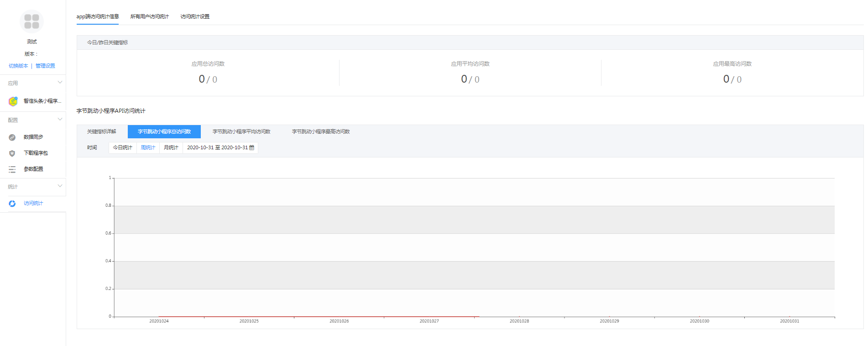868x346 pixels.
Task: Select 字节跳动小程序最高访问数 tab
Action: (x=321, y=131)
